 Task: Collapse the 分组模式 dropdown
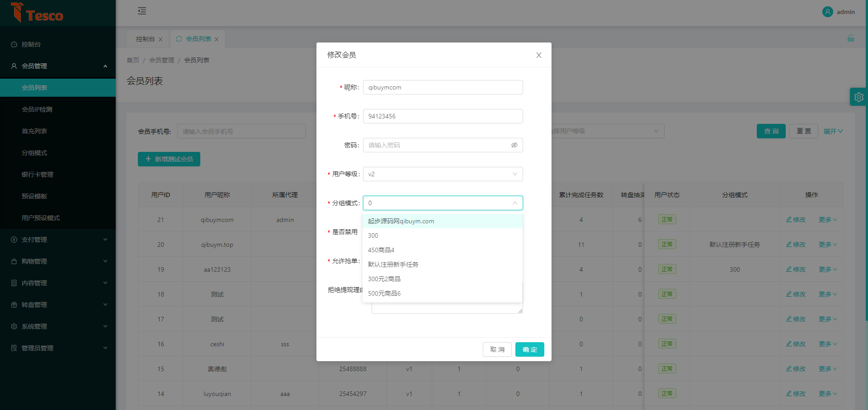pos(514,203)
